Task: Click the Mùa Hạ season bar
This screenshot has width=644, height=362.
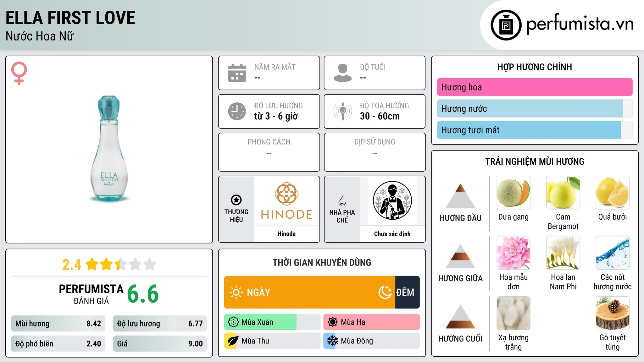Action: click(x=372, y=322)
